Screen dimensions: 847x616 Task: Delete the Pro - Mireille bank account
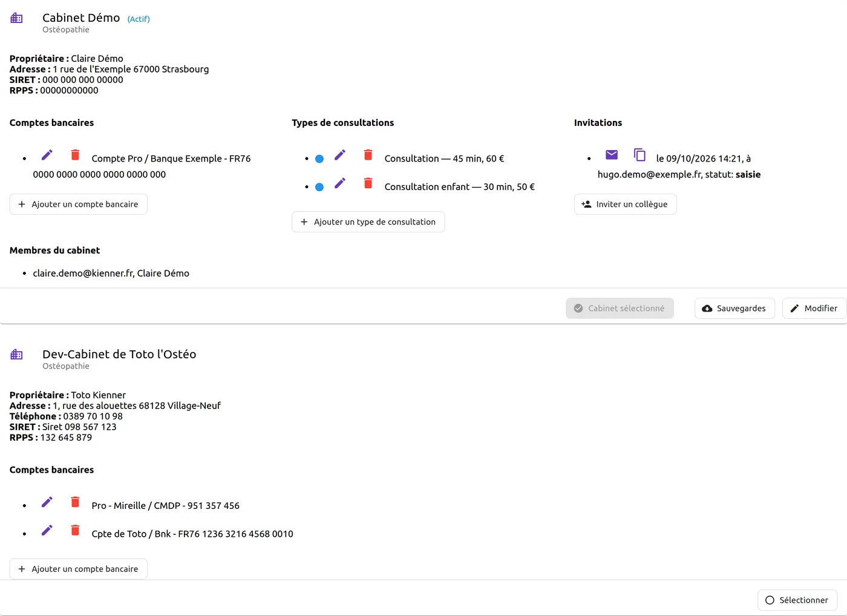[x=75, y=502]
